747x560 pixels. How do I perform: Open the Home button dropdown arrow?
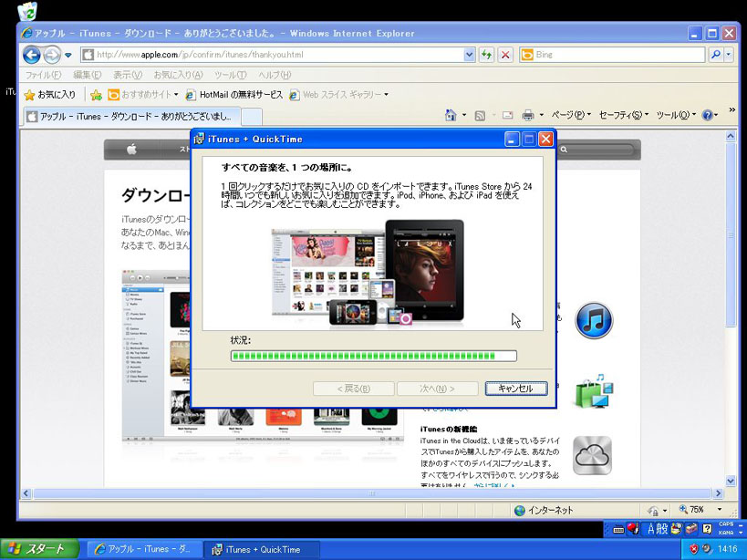464,115
